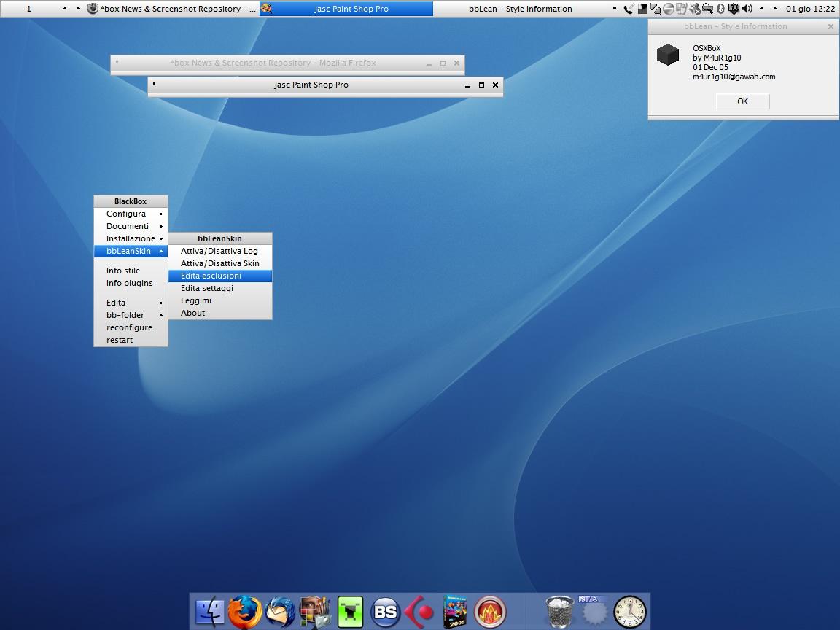This screenshot has height=630, width=840.
Task: Click the volume speaker tray icon
Action: (x=747, y=9)
